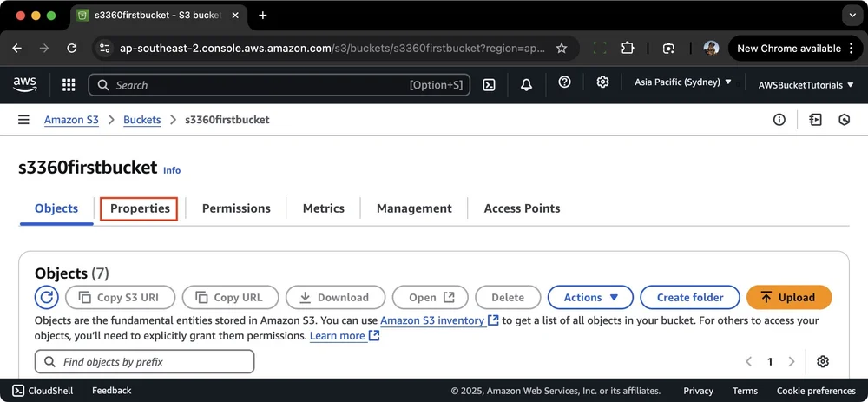Click the refresh objects circular button

(47, 297)
